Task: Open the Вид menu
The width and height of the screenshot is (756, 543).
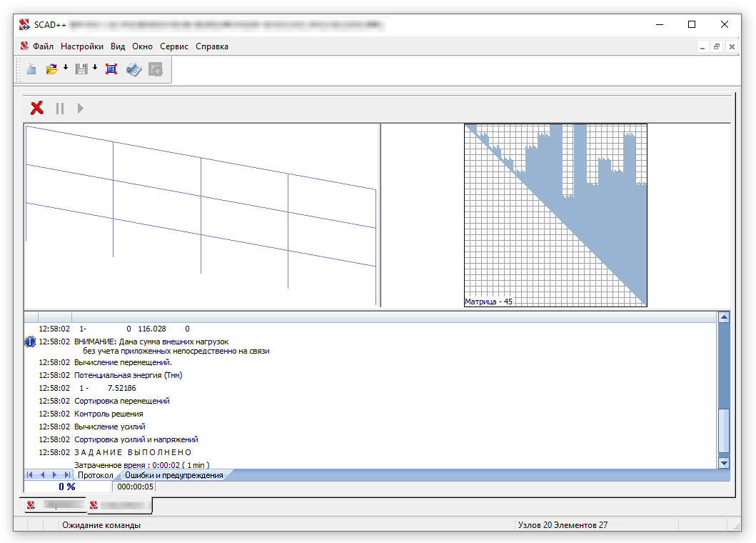Action: [118, 46]
